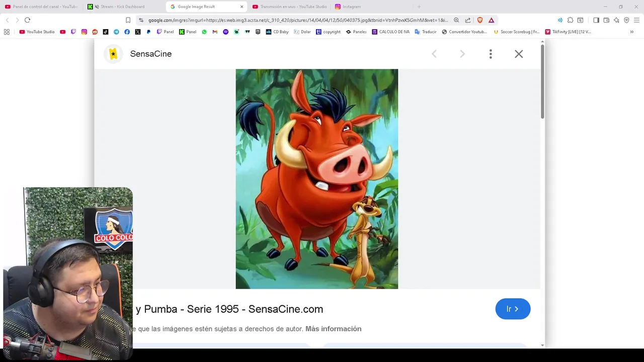The width and height of the screenshot is (644, 362).
Task: Reload the page with the refresh button
Action: point(27,20)
